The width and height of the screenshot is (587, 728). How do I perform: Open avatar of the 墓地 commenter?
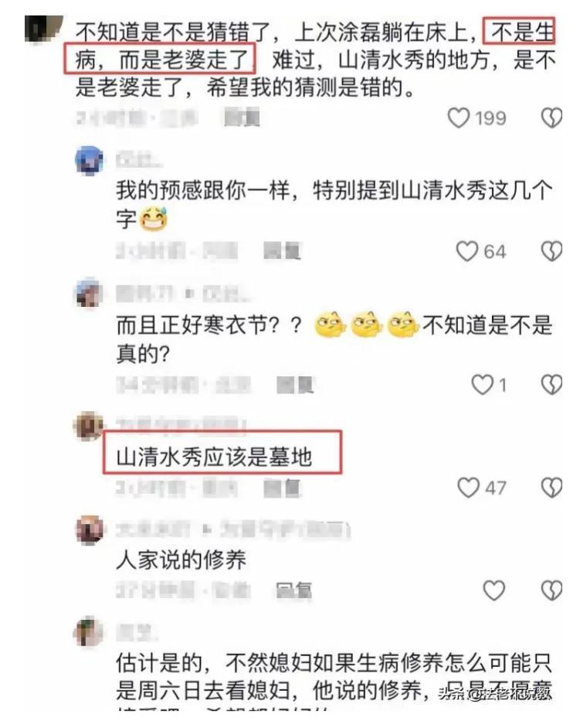coord(89,425)
